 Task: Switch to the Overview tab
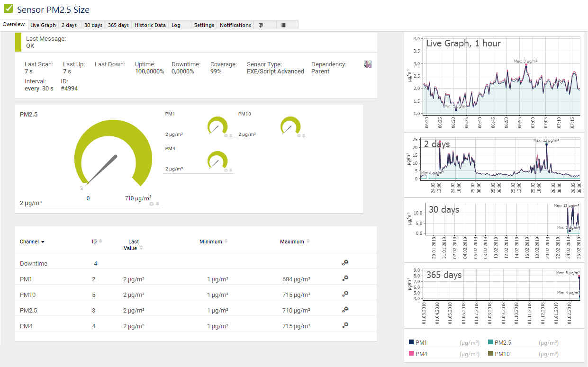click(x=14, y=25)
